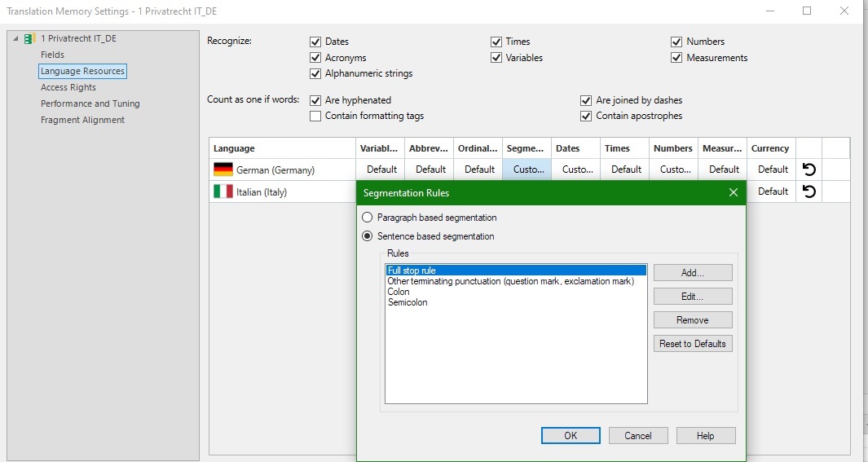This screenshot has width=868, height=462.
Task: Select the Semicolon rule
Action: coord(516,302)
